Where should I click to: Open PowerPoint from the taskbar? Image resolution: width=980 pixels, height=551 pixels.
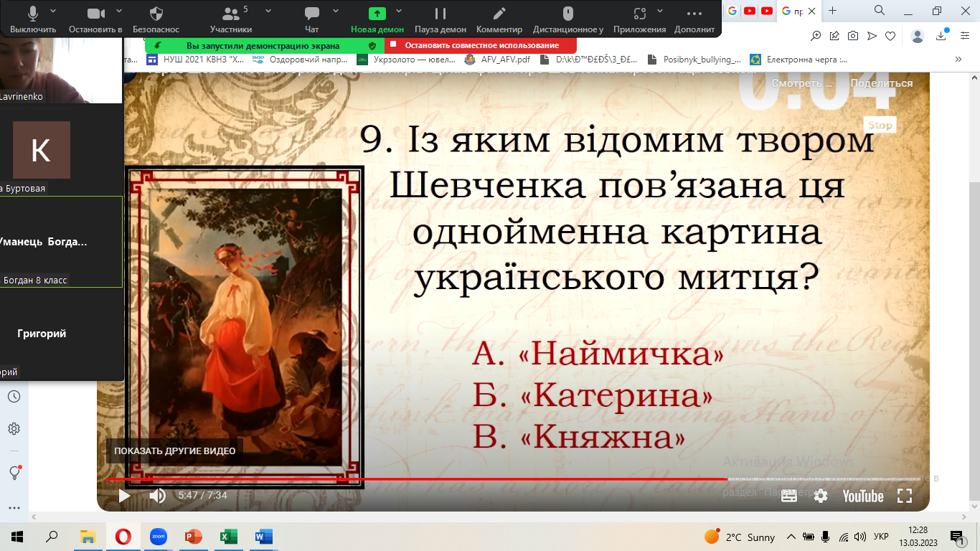[x=194, y=537]
